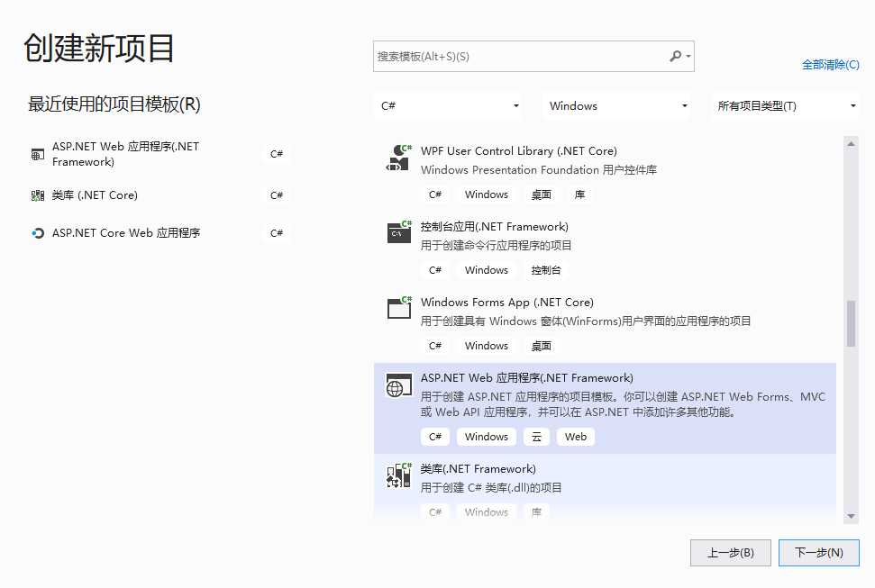Choose recent template 类库 (.NET Core) text
This screenshot has height=588, width=875.
coord(95,195)
